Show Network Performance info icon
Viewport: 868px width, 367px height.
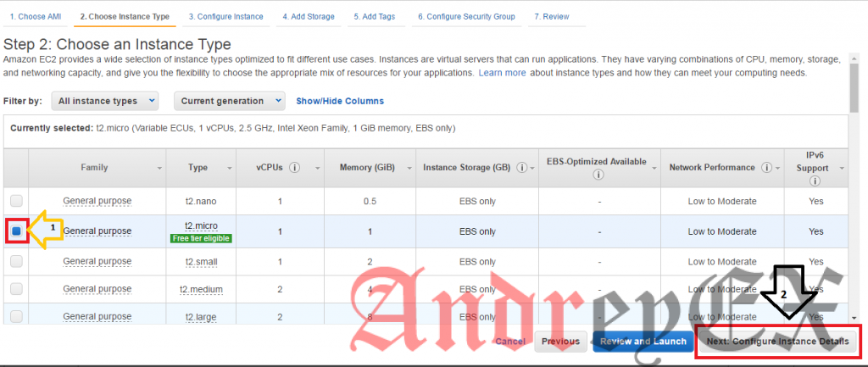point(766,167)
